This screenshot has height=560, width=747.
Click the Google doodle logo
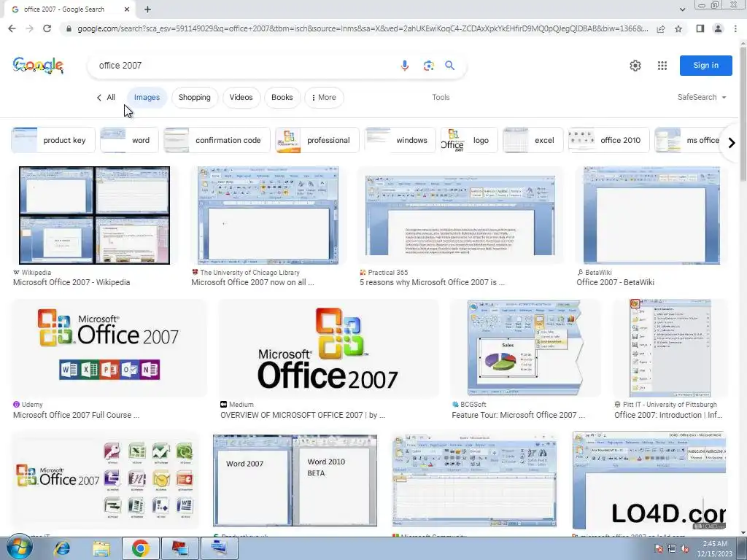click(x=38, y=66)
